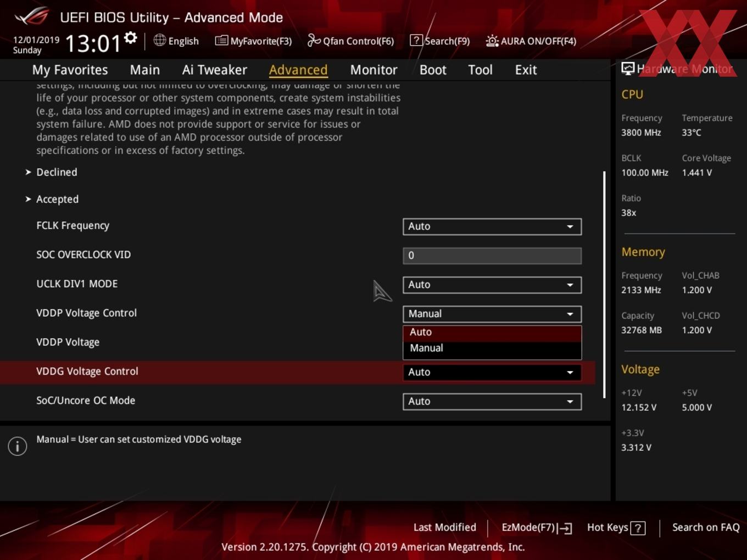747x560 pixels.
Task: Select the Advanced tab
Action: 298,70
